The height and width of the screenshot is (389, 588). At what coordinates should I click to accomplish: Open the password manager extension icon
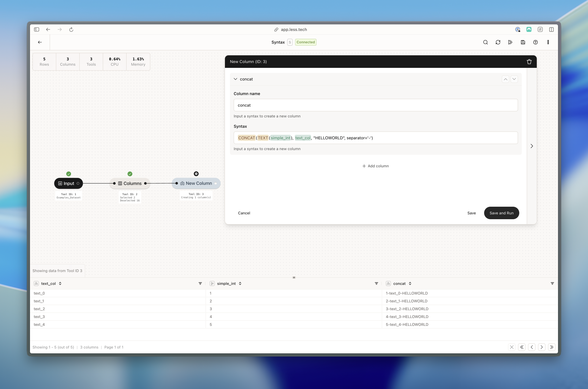[518, 29]
